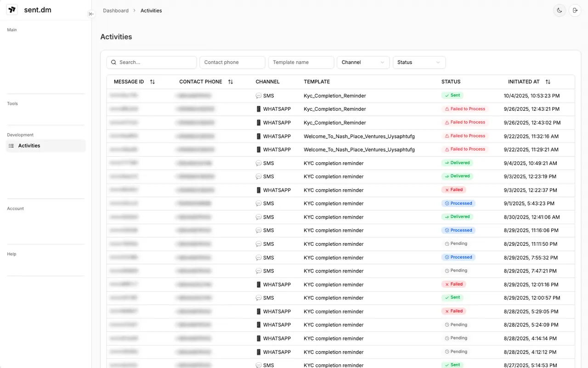Click WhatsApp icon in 11:29:21 AM row

click(x=259, y=150)
